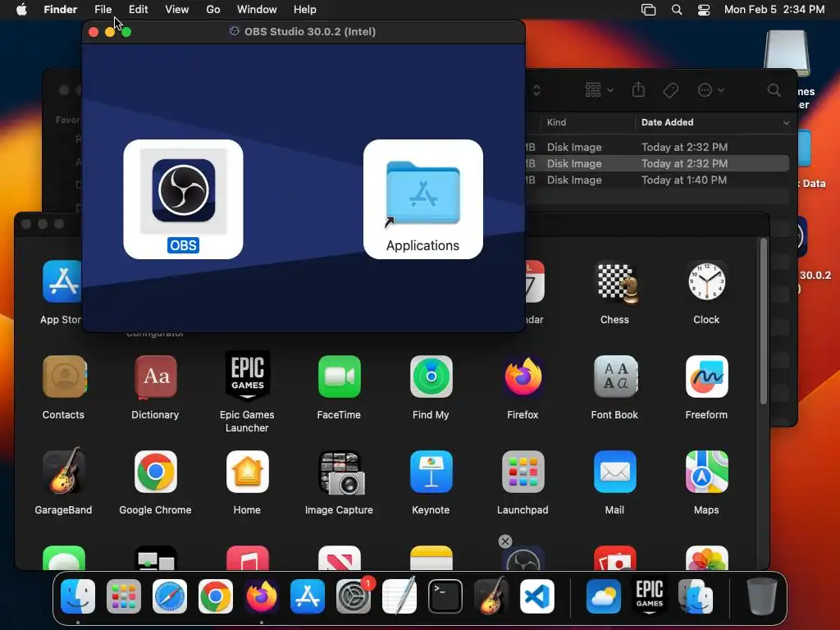
Task: Click the Share button in the Finder toolbar
Action: coord(638,89)
